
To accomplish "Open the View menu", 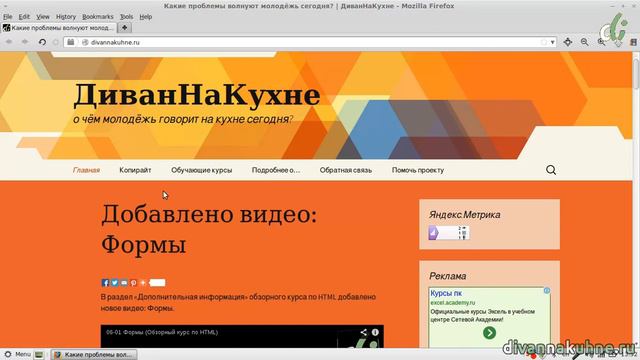I will coord(42,17).
